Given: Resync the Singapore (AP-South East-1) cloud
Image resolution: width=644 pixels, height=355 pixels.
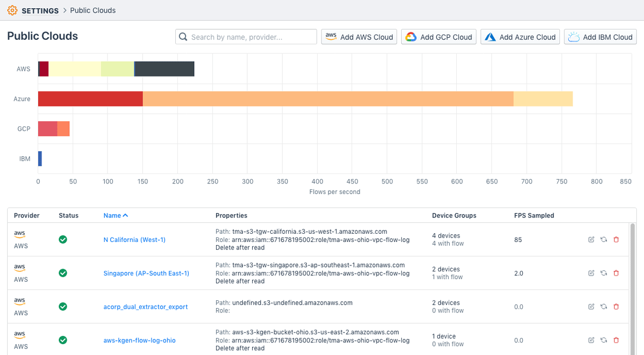Looking at the screenshot, I should click(x=604, y=273).
